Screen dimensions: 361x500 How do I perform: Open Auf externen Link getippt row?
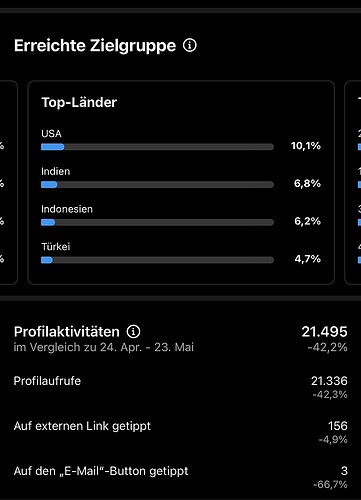180,432
